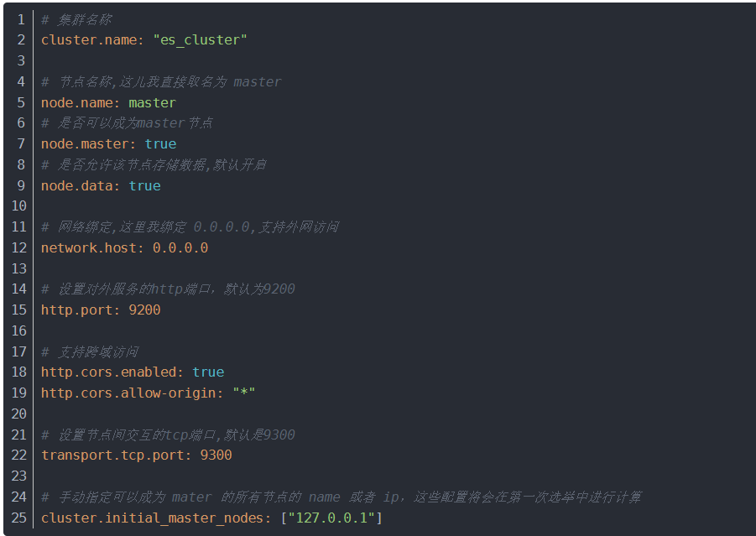Click the node.name value master
Viewport: 756px width, 536px height.
[152, 102]
